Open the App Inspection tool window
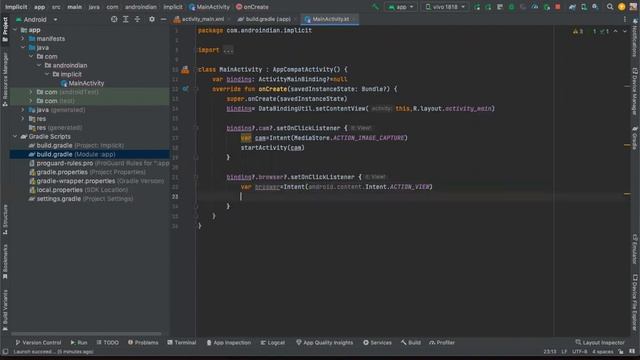This screenshot has height=360, width=640. coord(229,342)
